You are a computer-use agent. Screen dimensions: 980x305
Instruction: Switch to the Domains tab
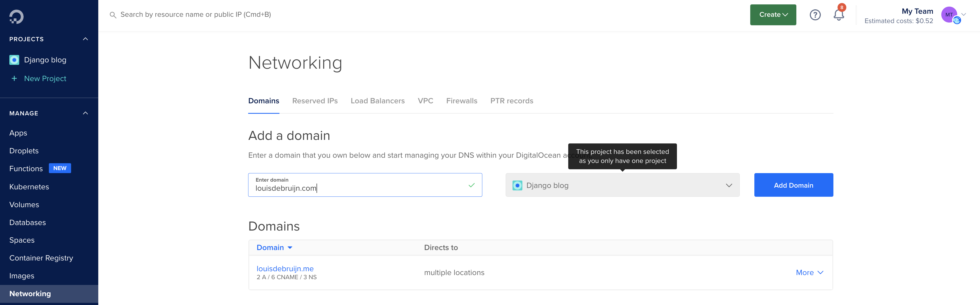(x=263, y=101)
